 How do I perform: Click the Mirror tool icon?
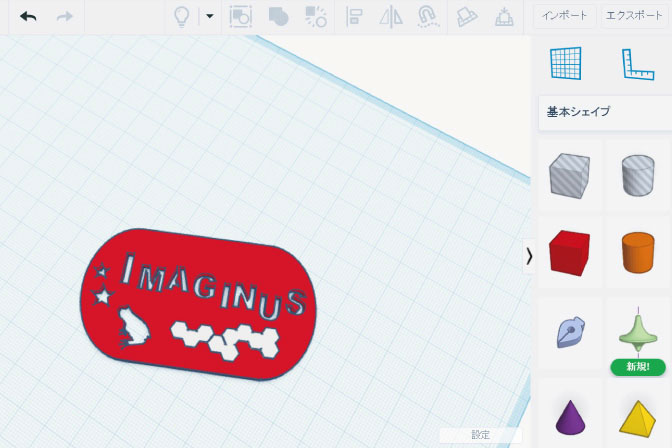390,17
